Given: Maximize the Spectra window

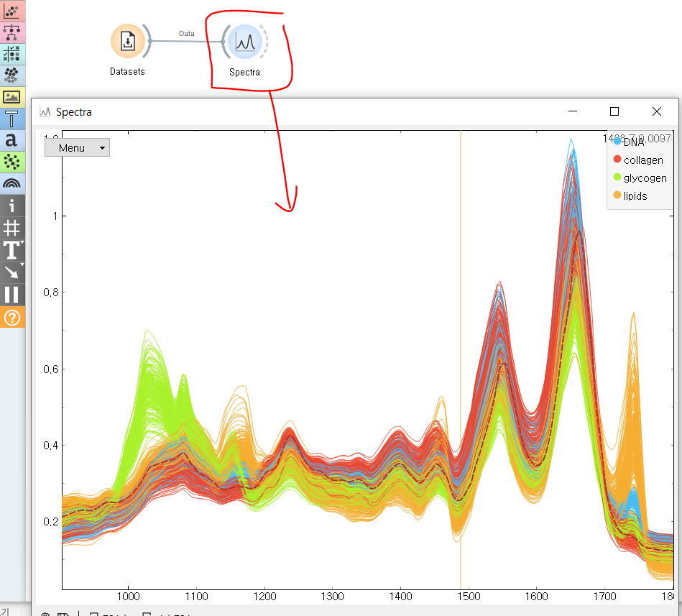Looking at the screenshot, I should [614, 111].
